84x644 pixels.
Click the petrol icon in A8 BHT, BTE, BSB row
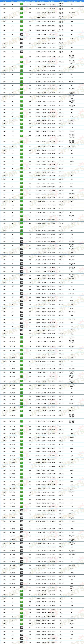(22, 624)
